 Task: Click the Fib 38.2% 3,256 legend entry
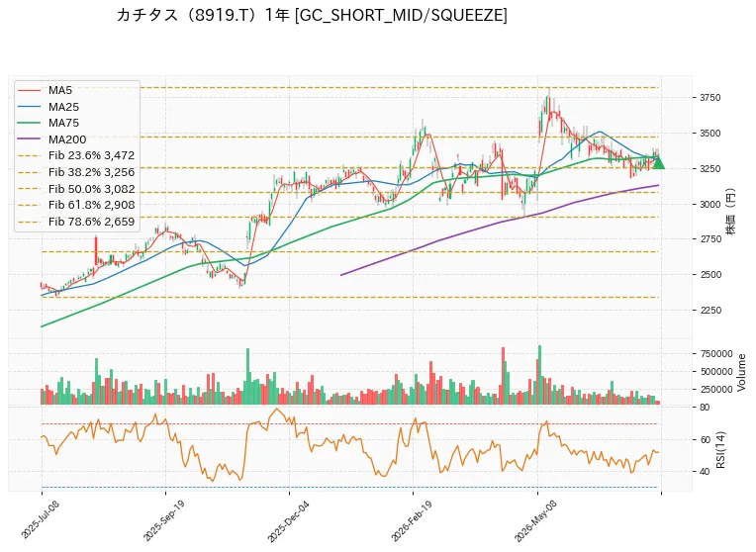76,172
